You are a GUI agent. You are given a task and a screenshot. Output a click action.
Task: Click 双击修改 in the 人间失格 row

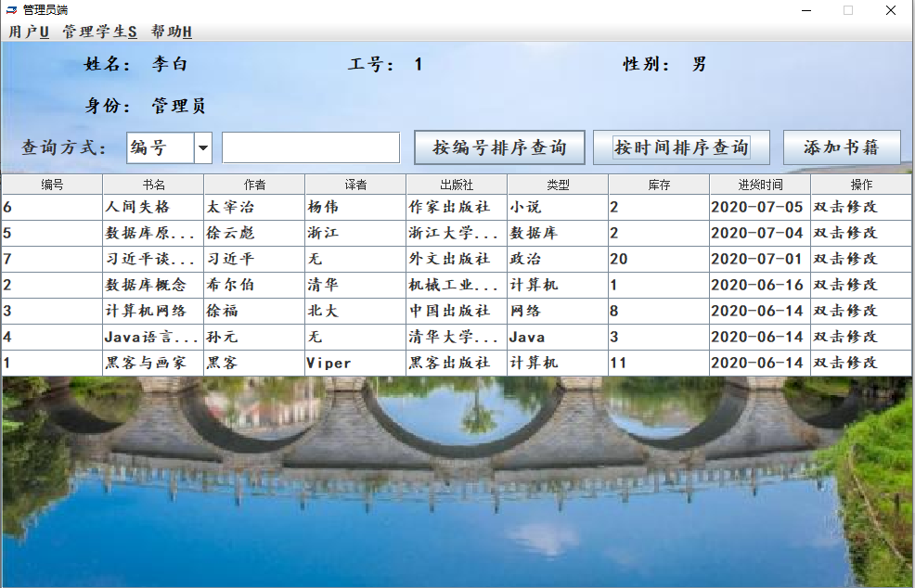click(861, 207)
